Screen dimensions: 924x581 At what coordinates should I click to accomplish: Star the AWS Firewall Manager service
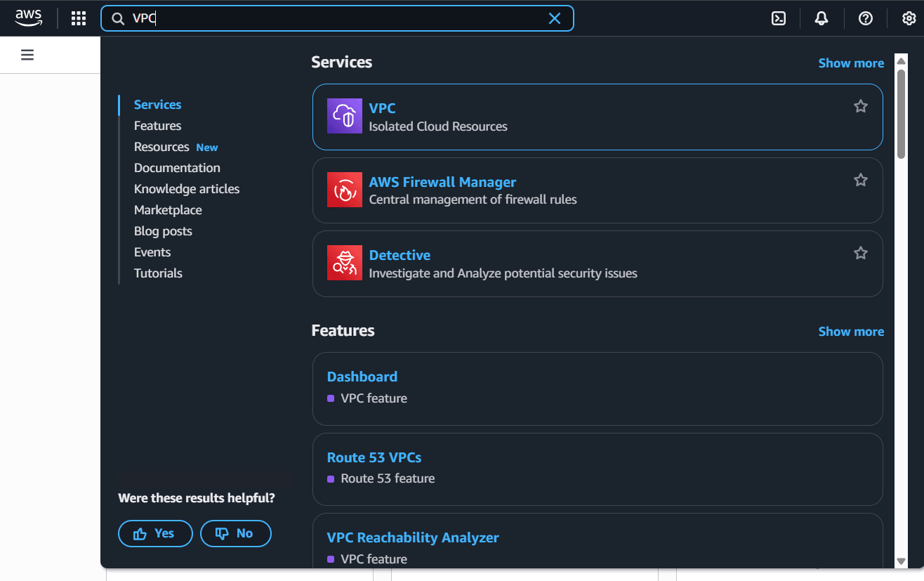click(860, 180)
